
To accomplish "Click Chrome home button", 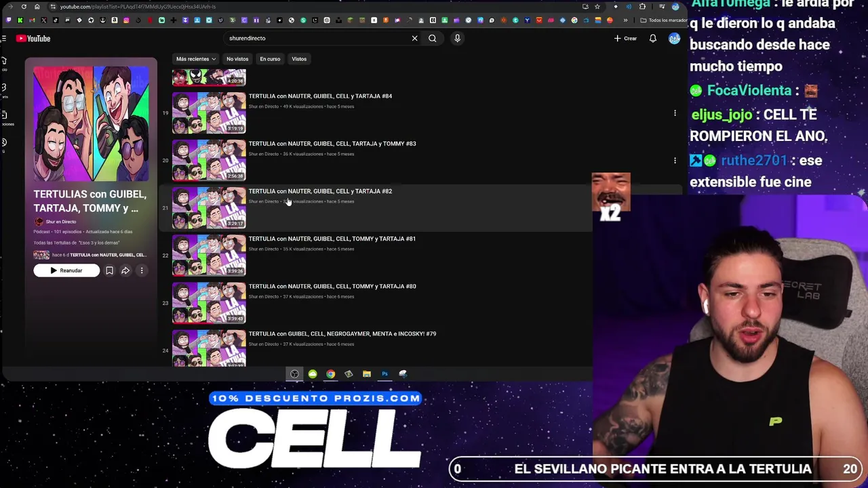I will click(x=37, y=7).
